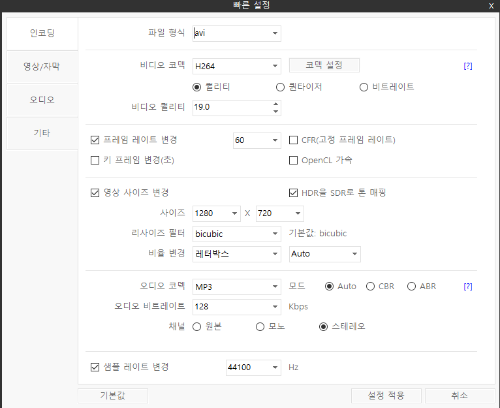Open the frame rate 60 dropdown
This screenshot has width=500, height=408.
click(x=257, y=140)
